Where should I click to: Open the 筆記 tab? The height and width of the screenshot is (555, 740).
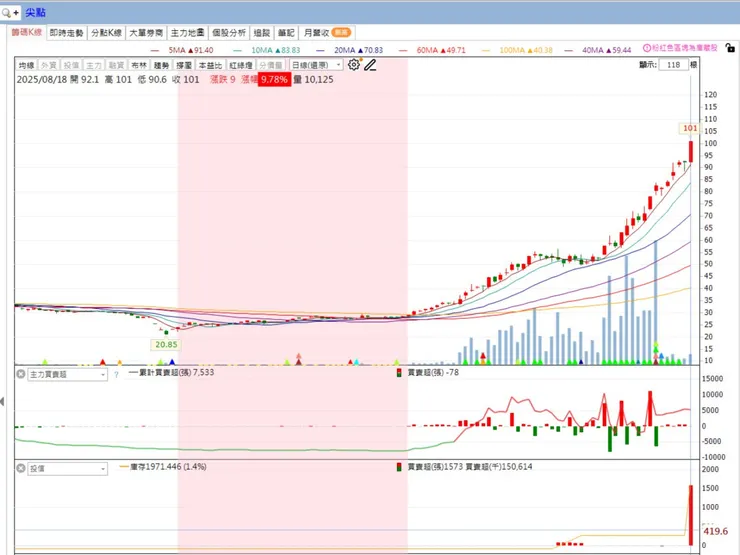click(x=286, y=33)
